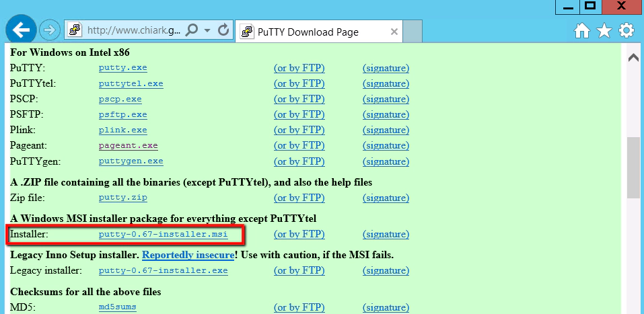Image resolution: width=644 pixels, height=314 pixels.
Task: Download putty.zip
Action: (122, 198)
